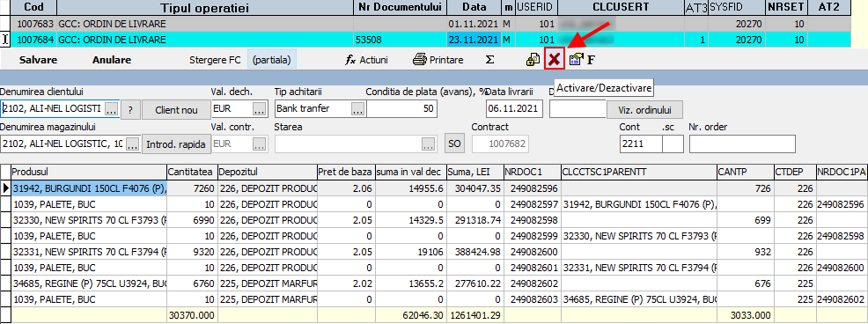This screenshot has height=324, width=868.
Task: Open lookup next to Denumirea clientului field
Action: (112, 109)
